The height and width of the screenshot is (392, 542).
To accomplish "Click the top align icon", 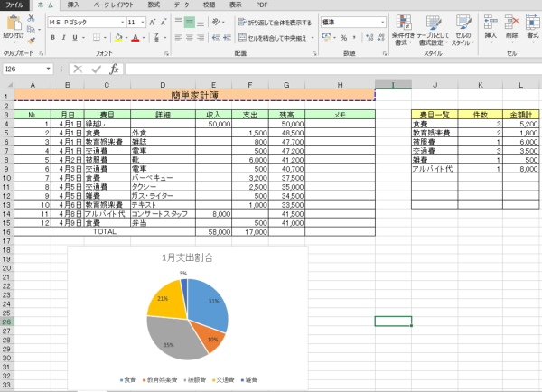I will 178,23.
